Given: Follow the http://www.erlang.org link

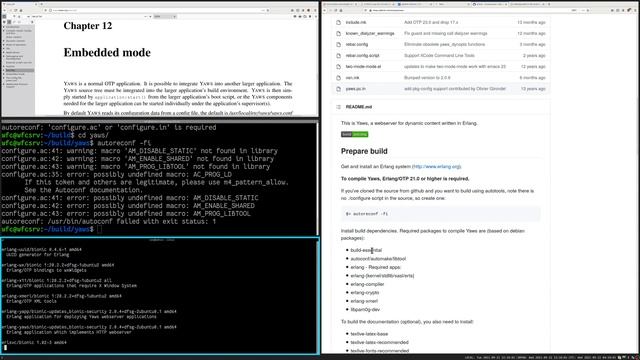Looking at the screenshot, I should click(x=437, y=167).
